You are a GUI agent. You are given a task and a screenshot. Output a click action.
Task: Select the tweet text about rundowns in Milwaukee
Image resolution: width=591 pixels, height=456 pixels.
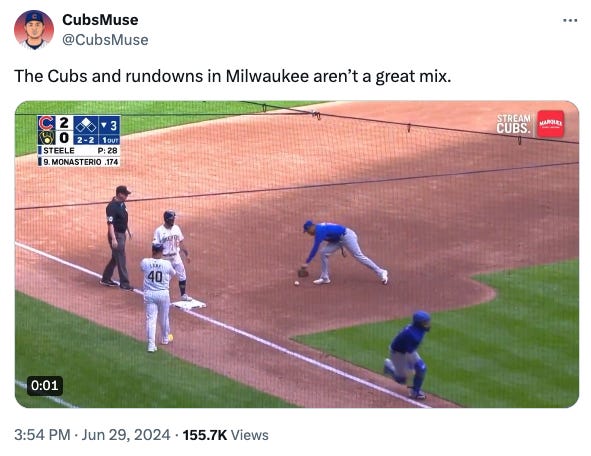click(x=233, y=76)
